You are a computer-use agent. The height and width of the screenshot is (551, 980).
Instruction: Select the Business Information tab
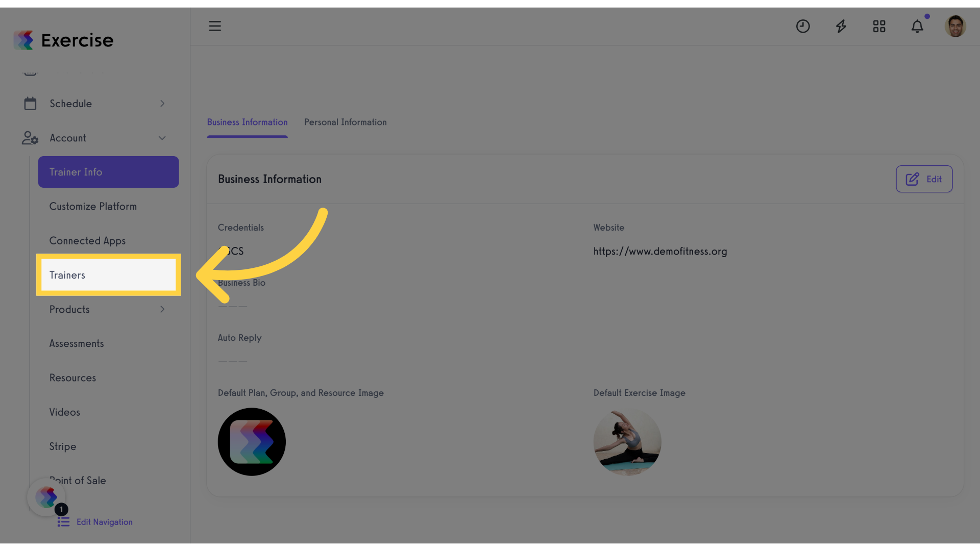tap(247, 122)
